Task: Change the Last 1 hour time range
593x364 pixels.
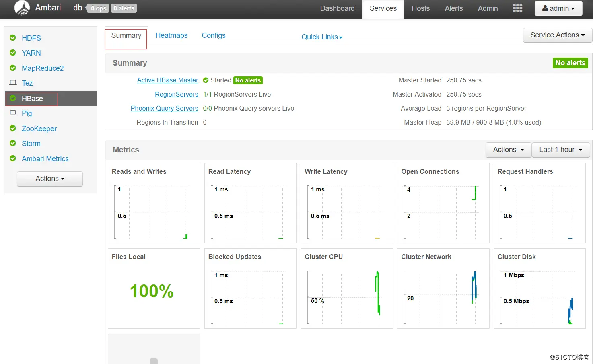Action: pyautogui.click(x=561, y=150)
